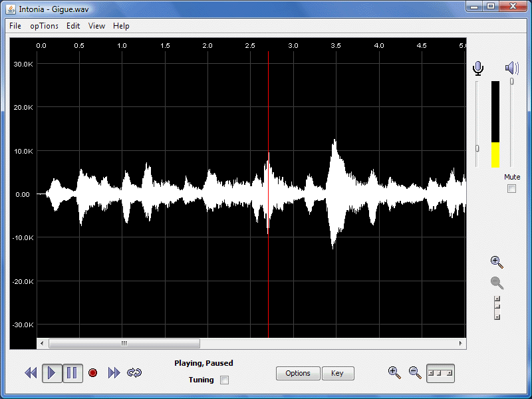Open the File menu
The width and height of the screenshot is (532, 399).
15,26
